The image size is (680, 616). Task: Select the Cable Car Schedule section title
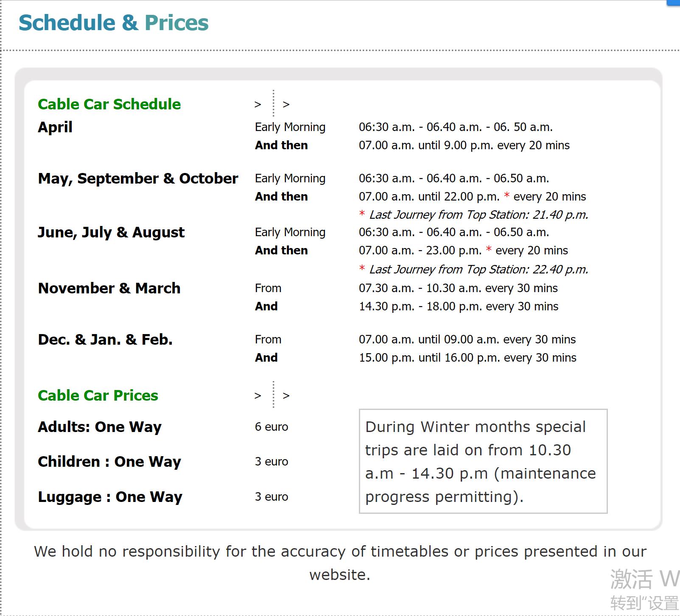coord(109,104)
